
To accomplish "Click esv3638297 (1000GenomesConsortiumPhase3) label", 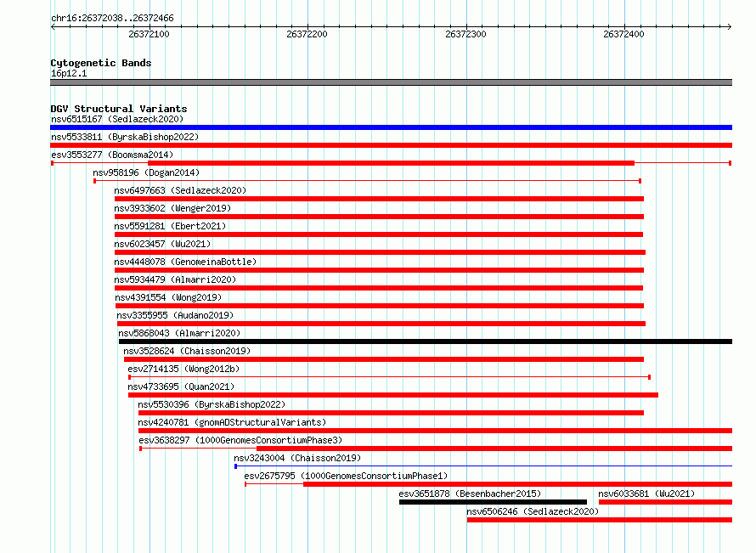I will (240, 440).
